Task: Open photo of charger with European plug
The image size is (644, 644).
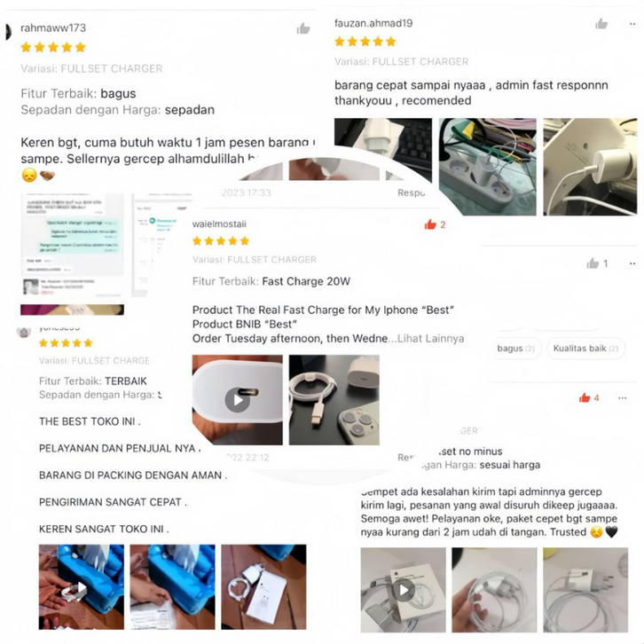Action: click(585, 590)
